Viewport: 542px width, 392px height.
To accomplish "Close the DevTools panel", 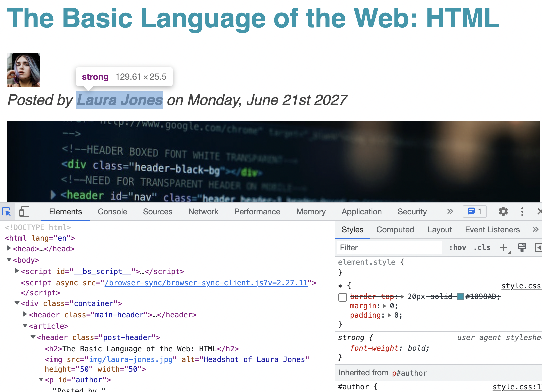I will coord(539,211).
